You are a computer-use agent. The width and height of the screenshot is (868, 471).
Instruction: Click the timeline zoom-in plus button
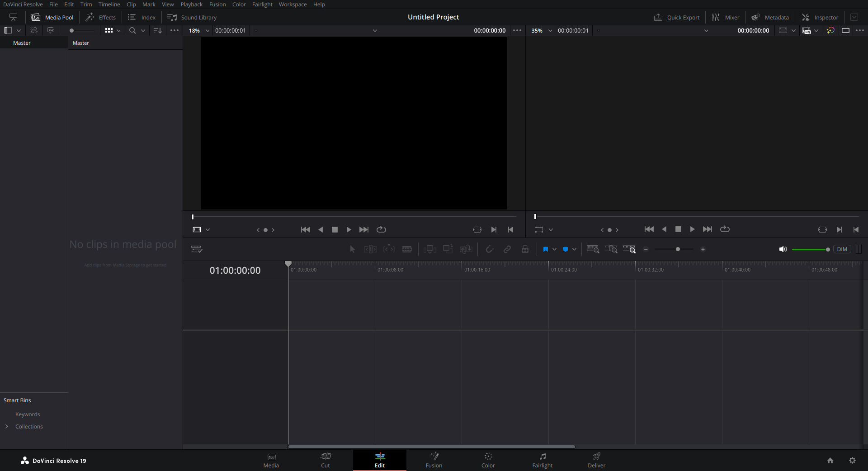click(x=703, y=249)
